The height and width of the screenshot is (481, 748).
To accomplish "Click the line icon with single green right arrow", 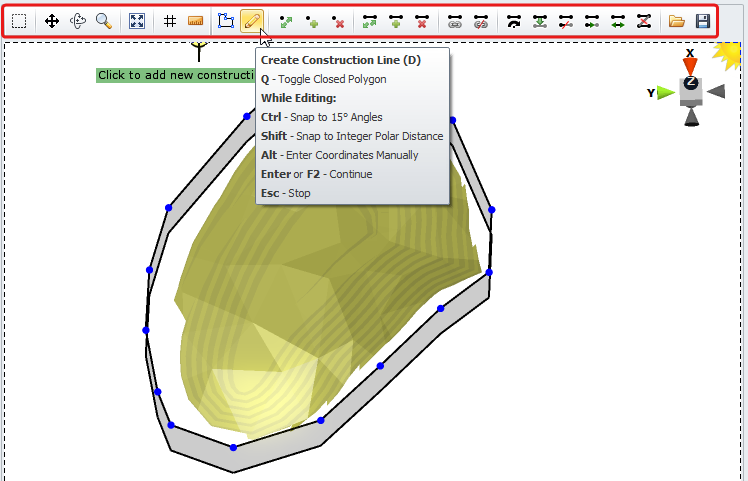I will tap(592, 21).
